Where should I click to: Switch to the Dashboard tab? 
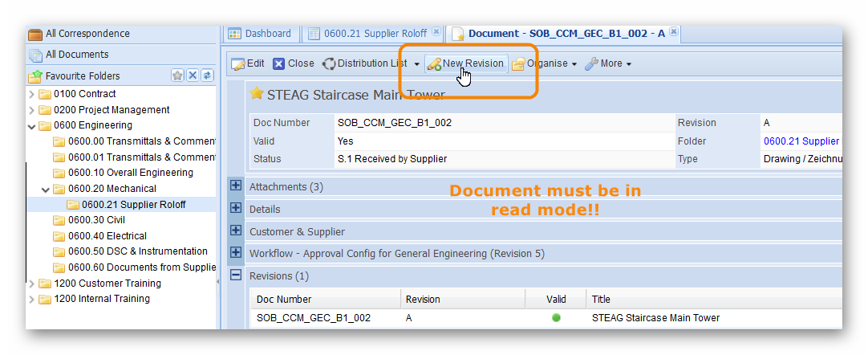point(259,34)
